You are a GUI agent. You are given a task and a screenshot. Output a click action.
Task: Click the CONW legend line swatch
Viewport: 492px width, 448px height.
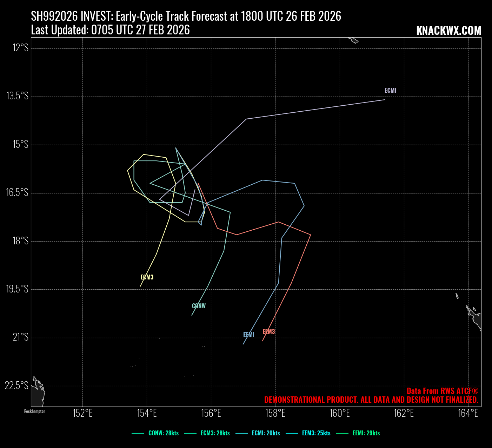[138, 433]
